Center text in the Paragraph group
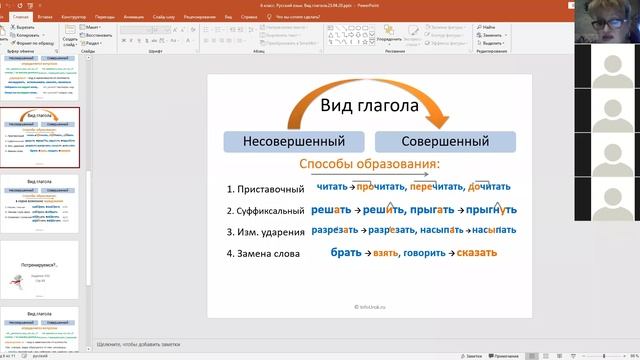 214,41
